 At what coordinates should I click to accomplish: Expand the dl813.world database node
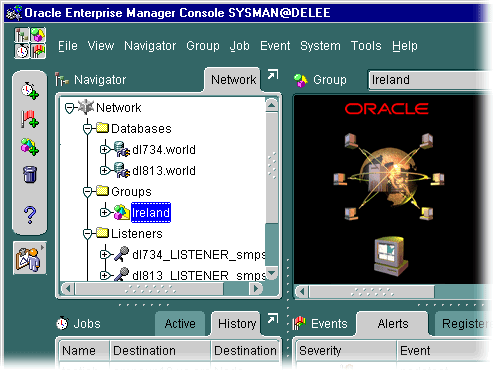coord(105,171)
